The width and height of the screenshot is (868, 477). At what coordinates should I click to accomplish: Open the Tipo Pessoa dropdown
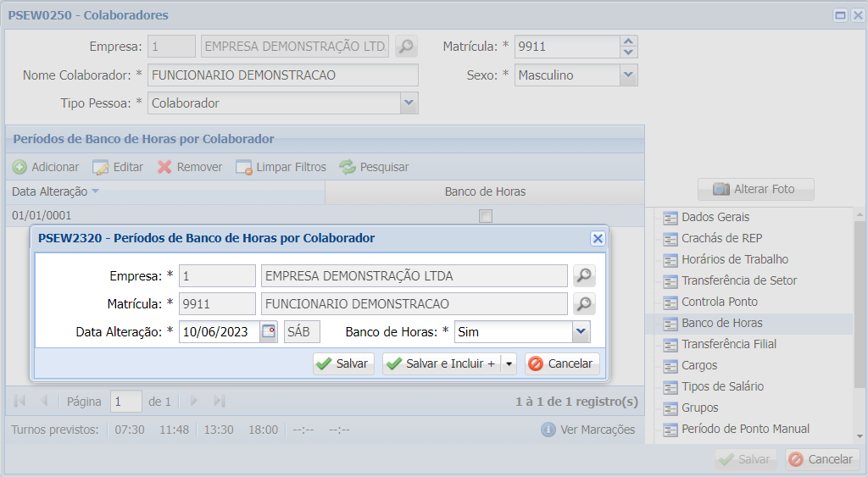click(409, 103)
